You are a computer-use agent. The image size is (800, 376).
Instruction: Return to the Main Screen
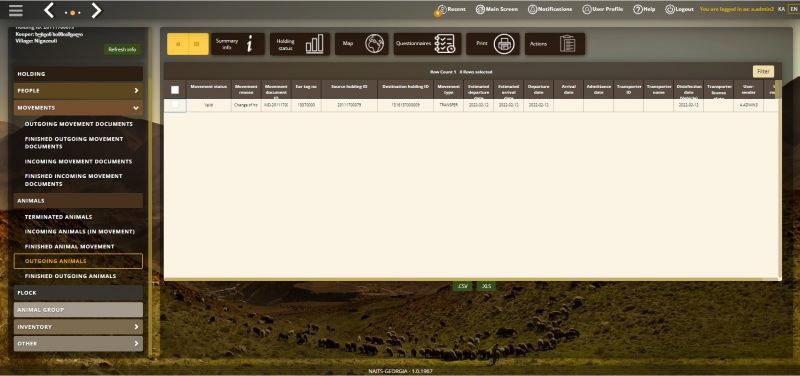(x=496, y=9)
